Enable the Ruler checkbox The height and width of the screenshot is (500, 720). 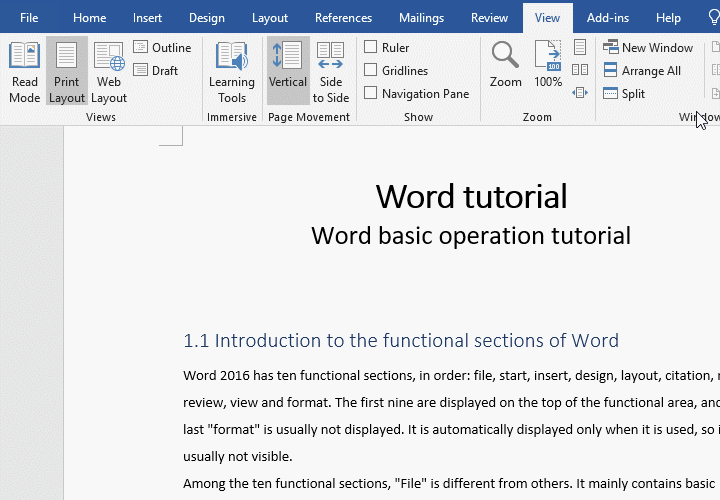coord(371,47)
